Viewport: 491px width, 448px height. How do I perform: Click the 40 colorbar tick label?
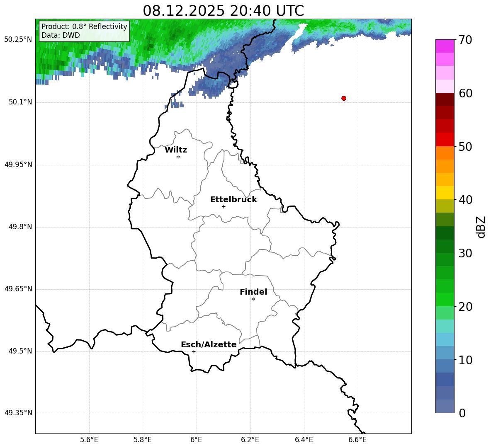click(x=466, y=200)
